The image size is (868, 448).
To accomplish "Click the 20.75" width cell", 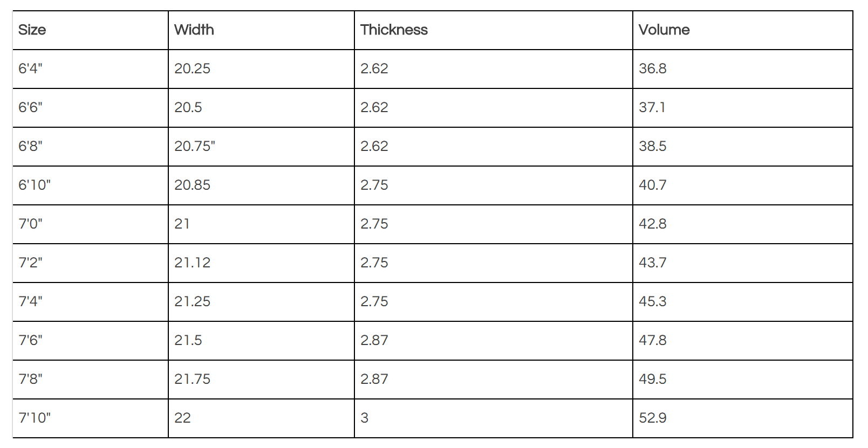I will coord(261,147).
